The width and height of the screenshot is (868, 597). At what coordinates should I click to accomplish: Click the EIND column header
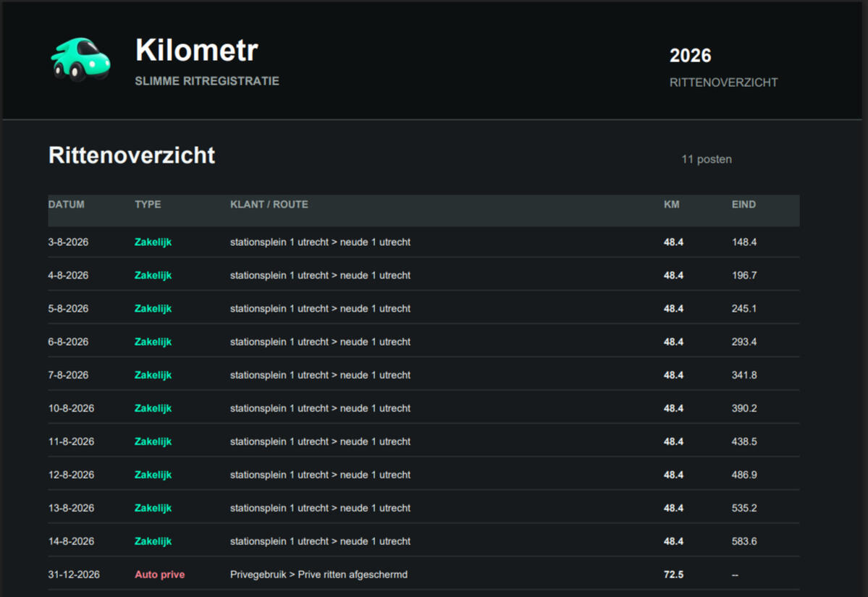(743, 204)
